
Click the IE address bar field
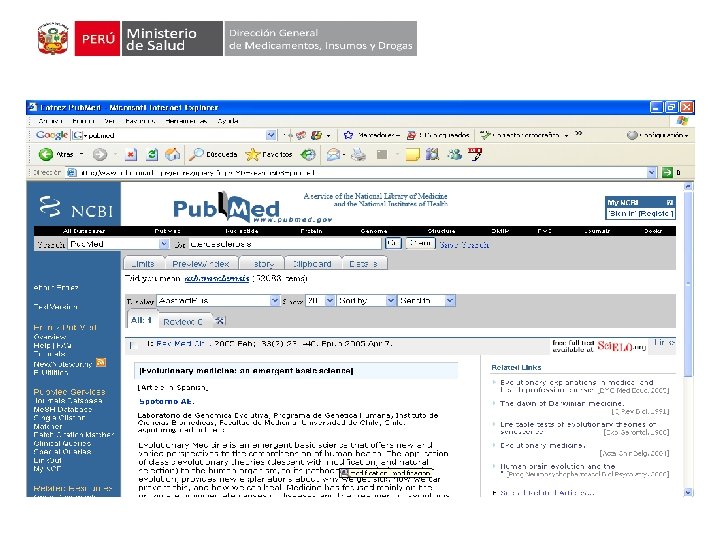point(361,173)
